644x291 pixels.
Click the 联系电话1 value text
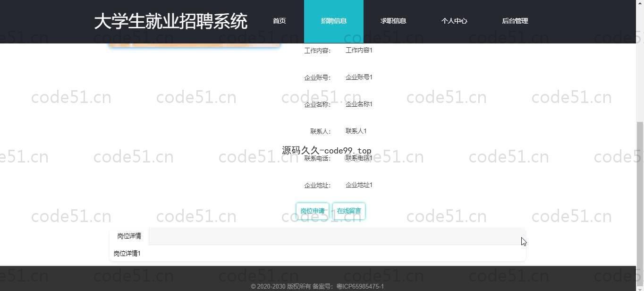tap(359, 158)
